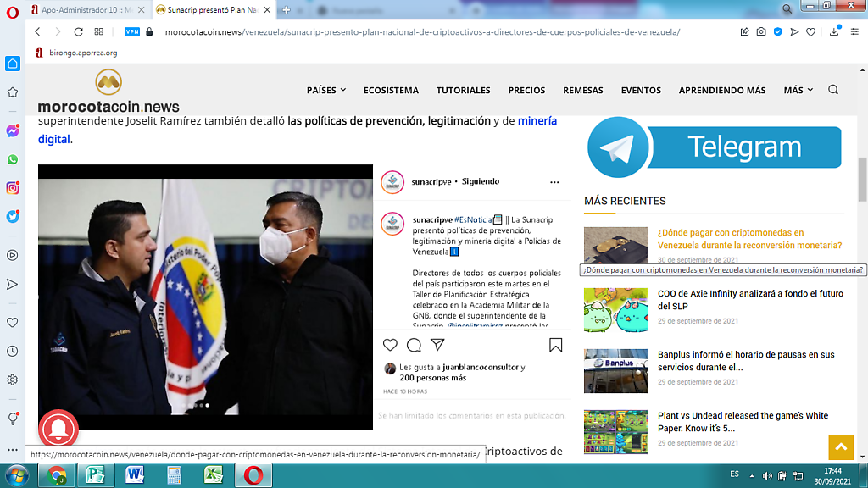Open History clock icon in sidebar
This screenshot has width=868, height=488.
(x=13, y=351)
